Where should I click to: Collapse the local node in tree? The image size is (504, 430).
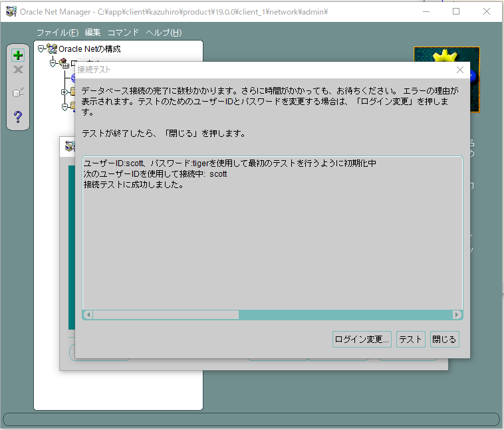[53, 62]
